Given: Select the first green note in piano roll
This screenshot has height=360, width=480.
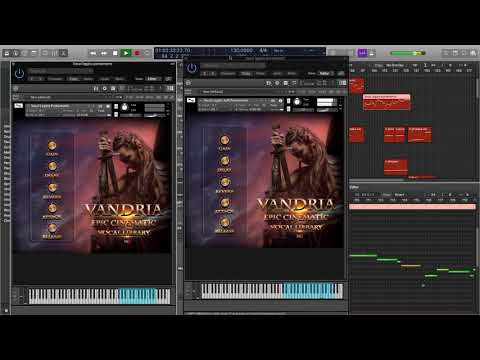Looking at the screenshot, I should [363, 256].
